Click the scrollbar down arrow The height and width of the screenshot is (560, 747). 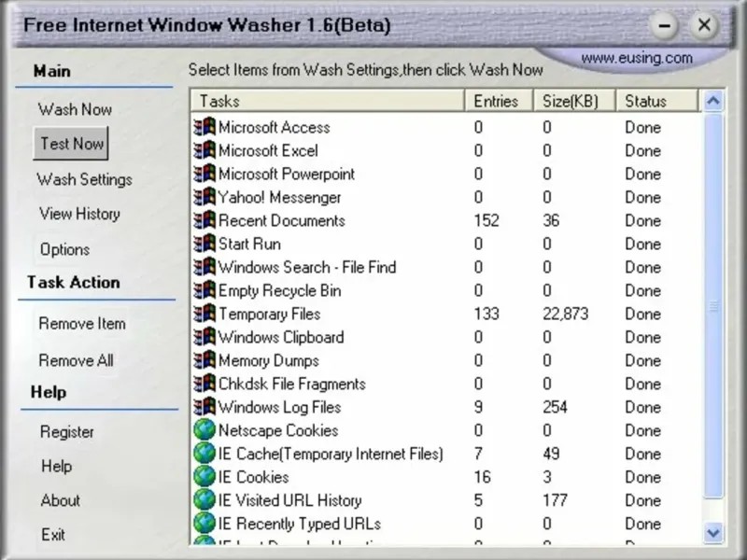point(713,533)
